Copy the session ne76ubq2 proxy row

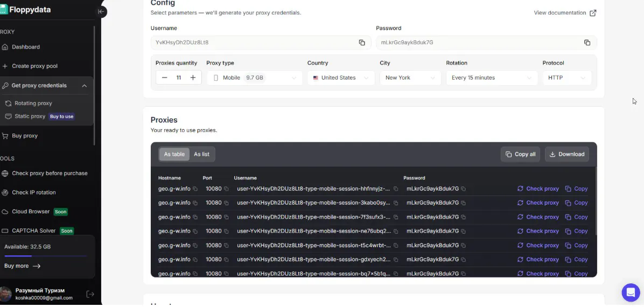point(577,231)
